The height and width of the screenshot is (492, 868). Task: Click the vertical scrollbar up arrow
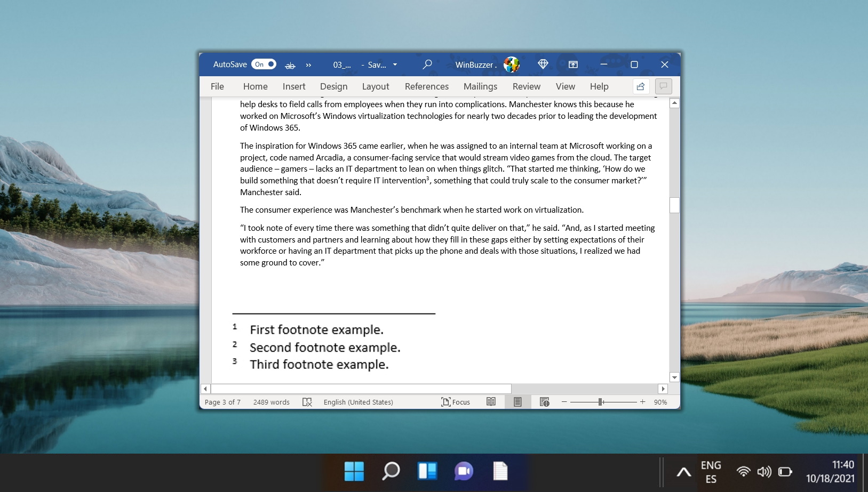(x=674, y=103)
